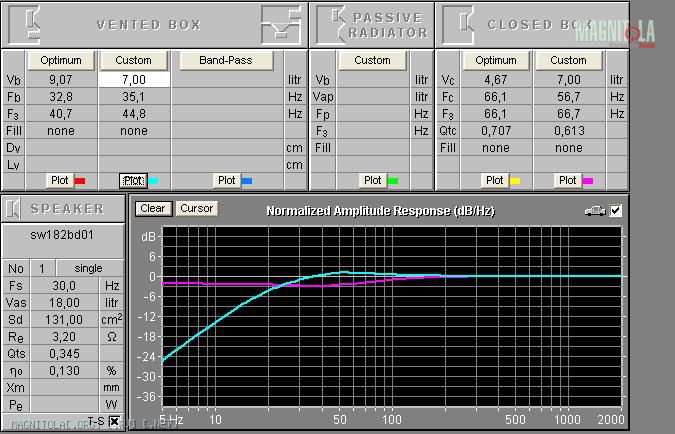Click closed optimum Vc value 4,67
Viewport: 675px width, 434px height.
pos(496,80)
